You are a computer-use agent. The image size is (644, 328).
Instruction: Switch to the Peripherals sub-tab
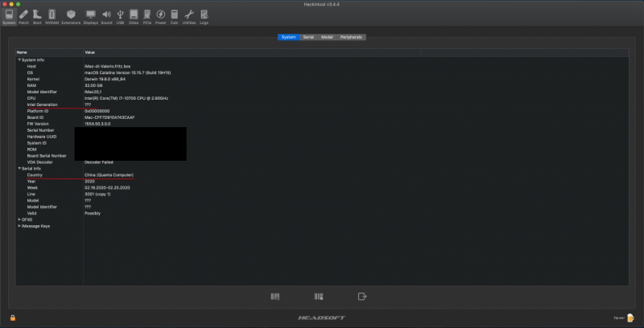tap(351, 37)
